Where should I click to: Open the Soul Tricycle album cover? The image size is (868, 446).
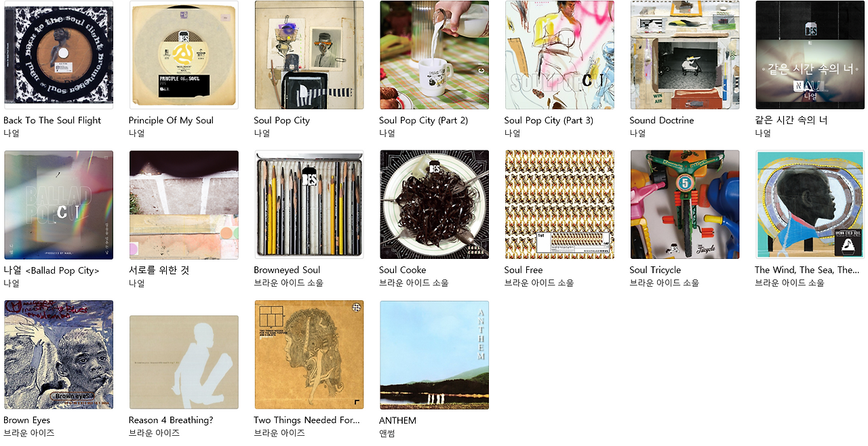coord(685,205)
